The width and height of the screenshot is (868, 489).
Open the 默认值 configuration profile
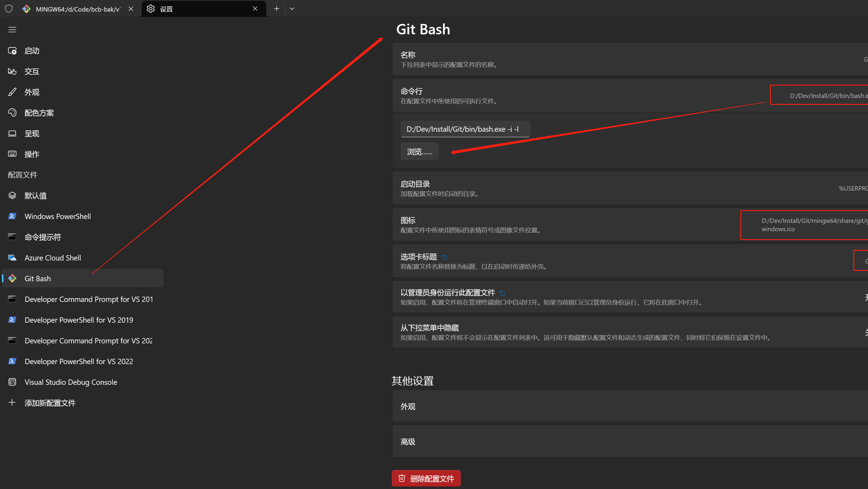(36, 195)
